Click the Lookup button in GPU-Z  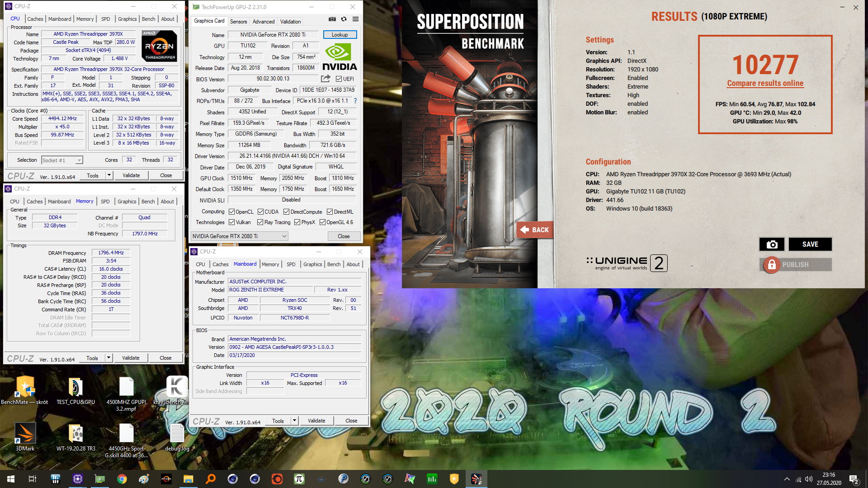click(340, 35)
